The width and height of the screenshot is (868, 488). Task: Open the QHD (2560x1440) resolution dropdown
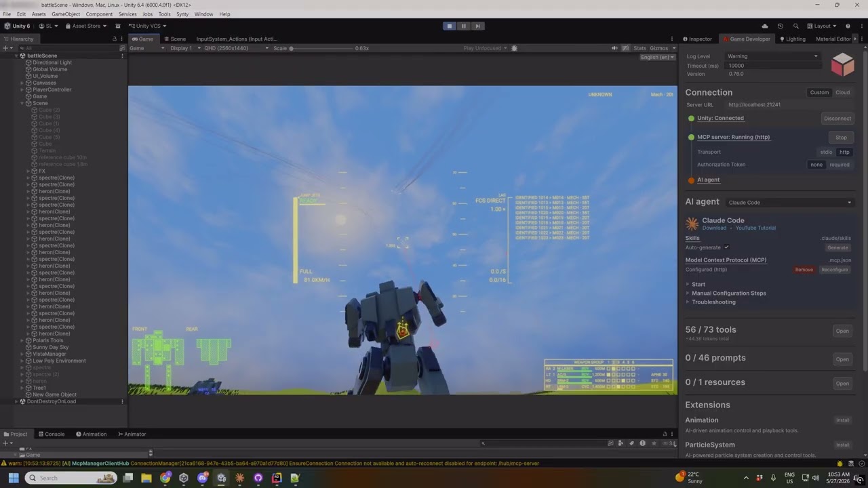click(x=237, y=48)
